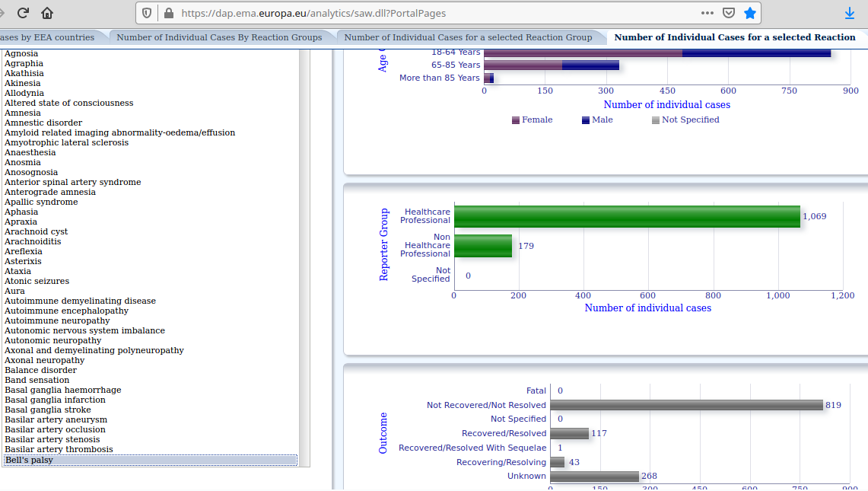Select the Number of Individual Cases for a selected Reaction tab

(x=734, y=37)
